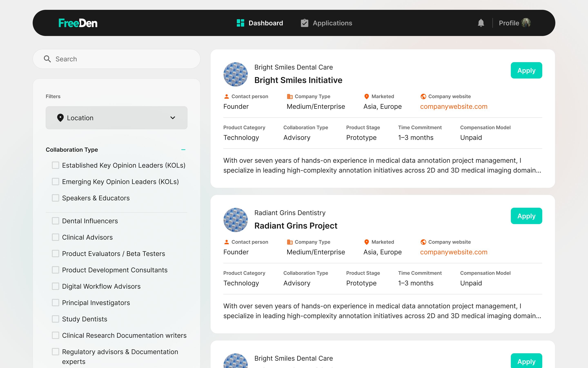Click Bright Smiles Initiative description text
This screenshot has height=368, width=588.
click(x=382, y=165)
